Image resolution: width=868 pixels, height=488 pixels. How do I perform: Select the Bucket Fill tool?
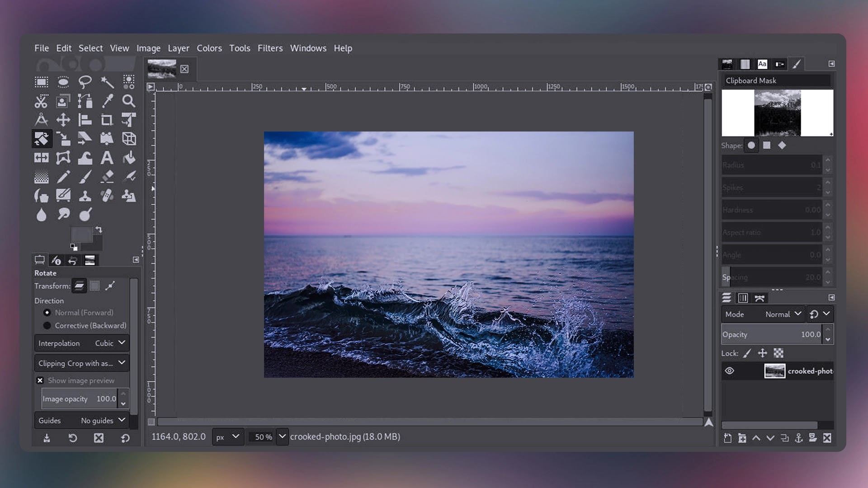129,158
